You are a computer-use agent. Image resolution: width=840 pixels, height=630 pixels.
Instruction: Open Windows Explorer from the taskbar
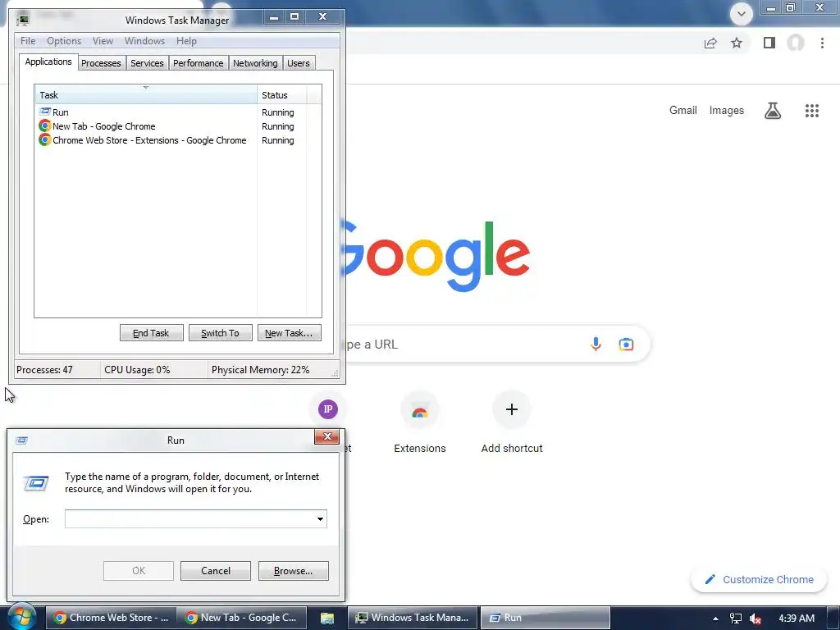326,619
